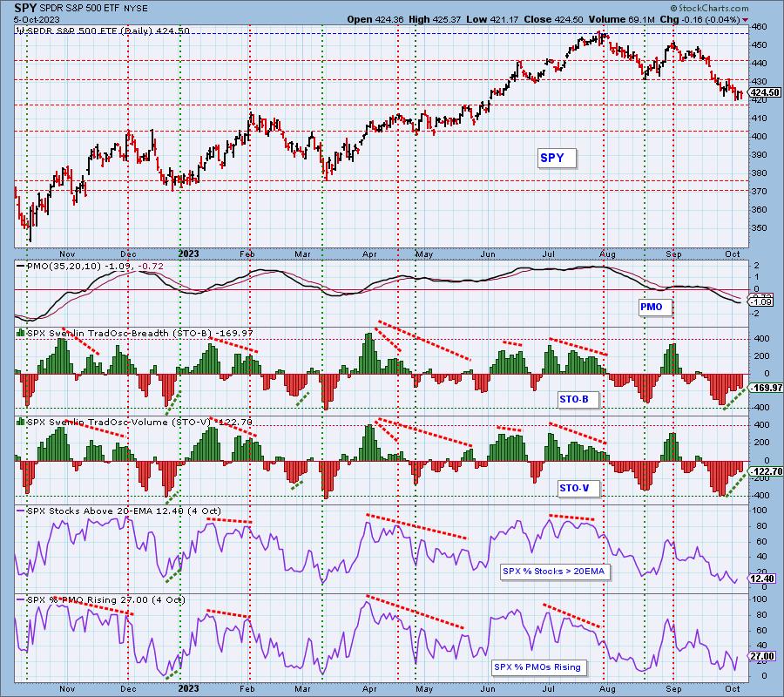Click the SPX % Stocks > 20EMA label

555,571
